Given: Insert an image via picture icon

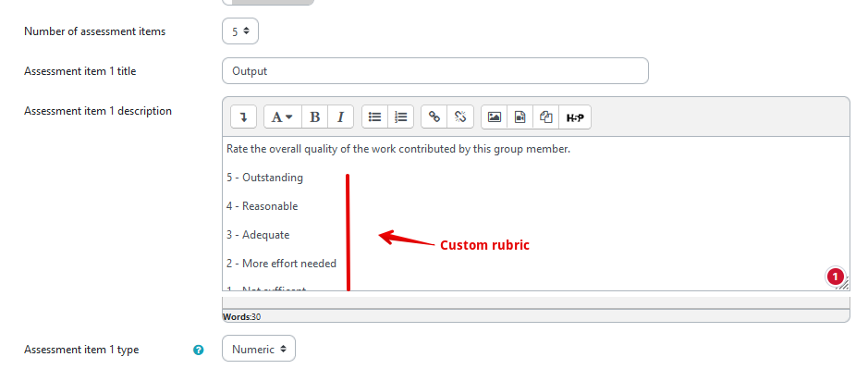Looking at the screenshot, I should point(495,117).
